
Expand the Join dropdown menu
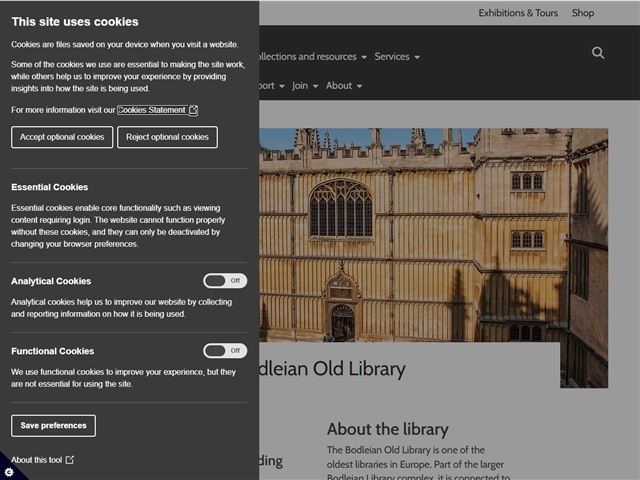click(305, 86)
